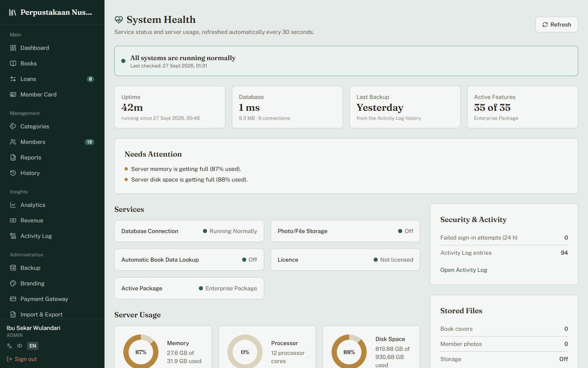Click the Dashboard grid icon
This screenshot has width=588, height=368.
13,48
